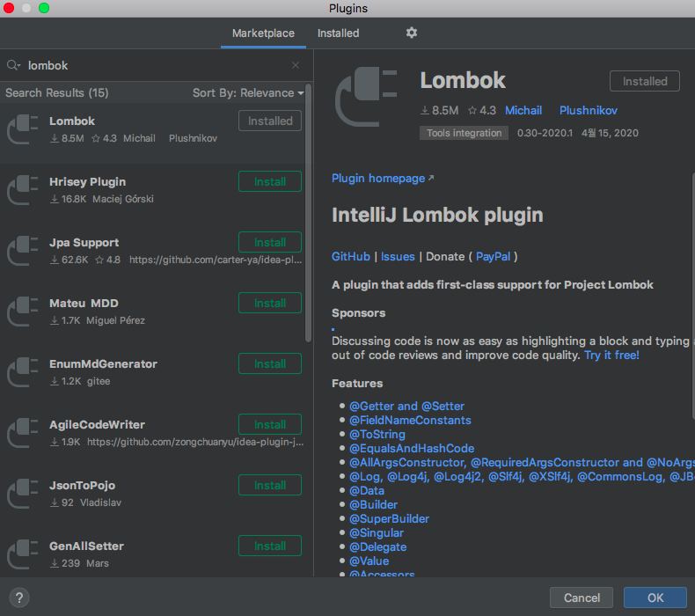The height and width of the screenshot is (616, 695).
Task: Open the search history magnifier icon
Action: [13, 65]
